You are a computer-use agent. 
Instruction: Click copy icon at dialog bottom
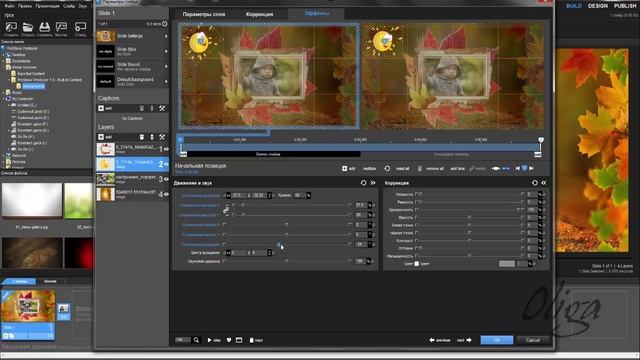[251, 340]
